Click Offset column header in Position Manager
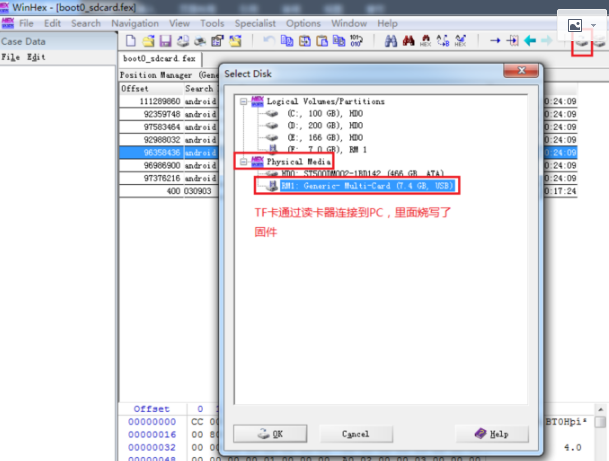This screenshot has height=461, width=609. point(151,89)
